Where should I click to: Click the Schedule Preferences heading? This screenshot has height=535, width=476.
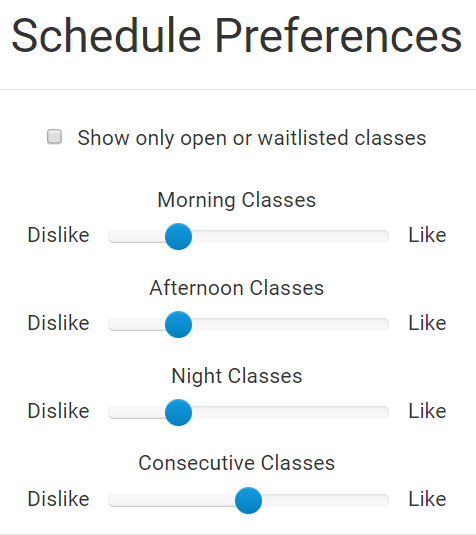(x=236, y=36)
